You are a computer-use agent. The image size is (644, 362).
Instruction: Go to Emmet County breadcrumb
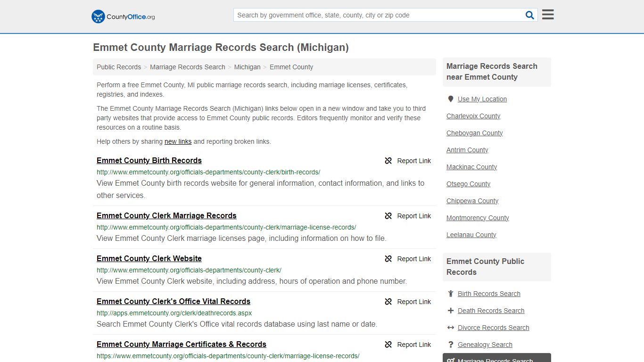(x=291, y=67)
